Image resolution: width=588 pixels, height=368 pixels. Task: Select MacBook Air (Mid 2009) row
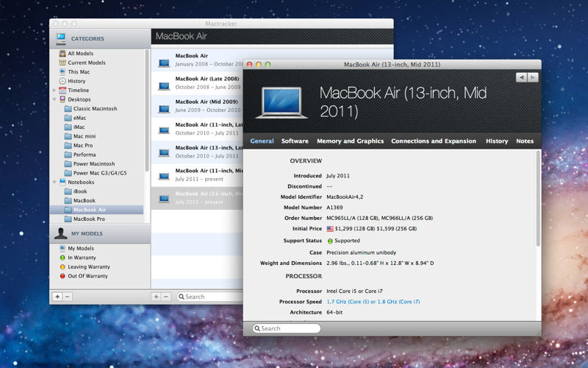(197, 106)
